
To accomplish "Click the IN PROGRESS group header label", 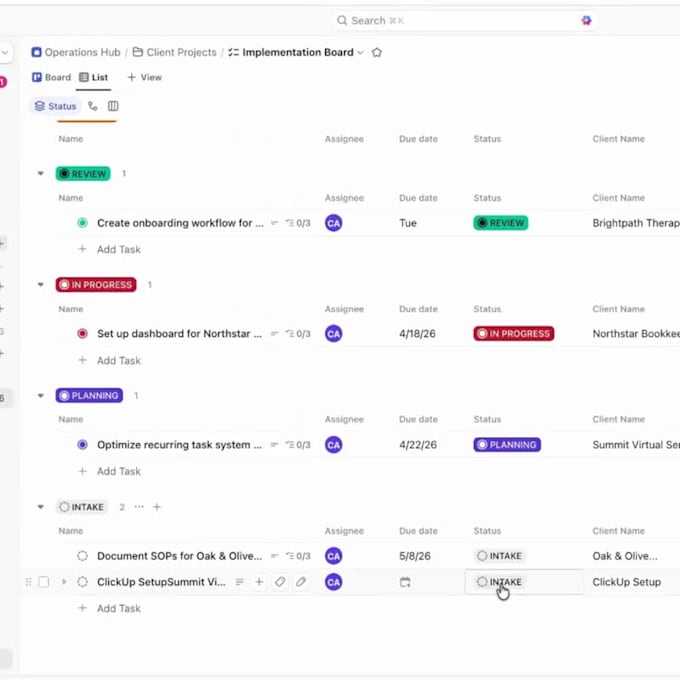I will point(96,284).
